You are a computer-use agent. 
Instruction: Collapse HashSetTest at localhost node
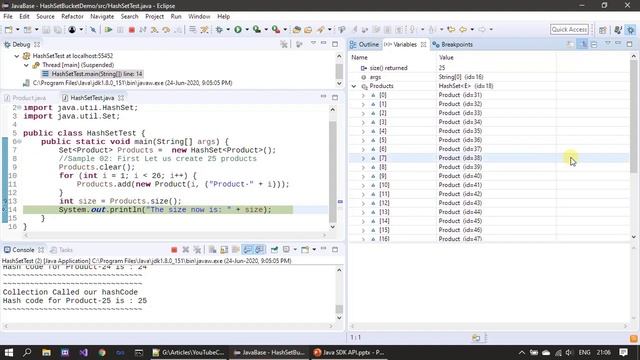pos(17,56)
